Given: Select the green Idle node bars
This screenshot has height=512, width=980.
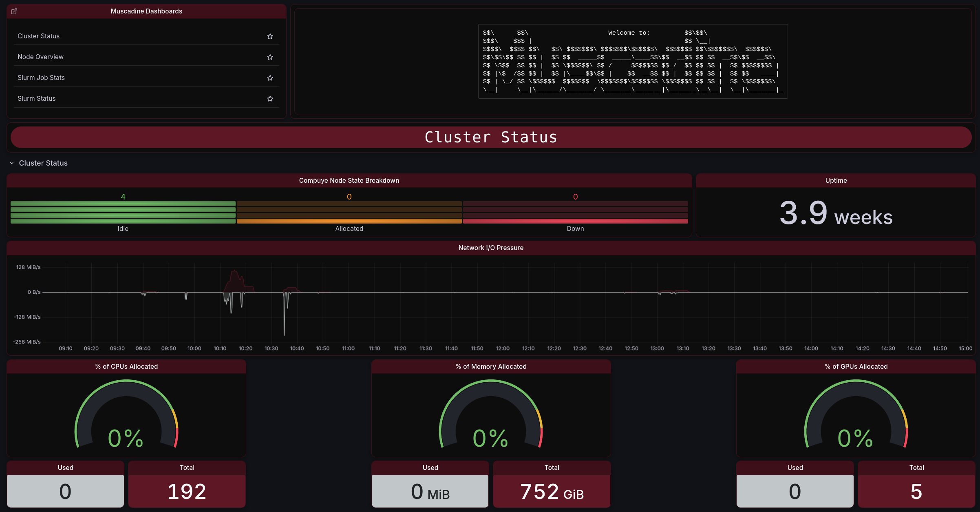Looking at the screenshot, I should pos(123,212).
